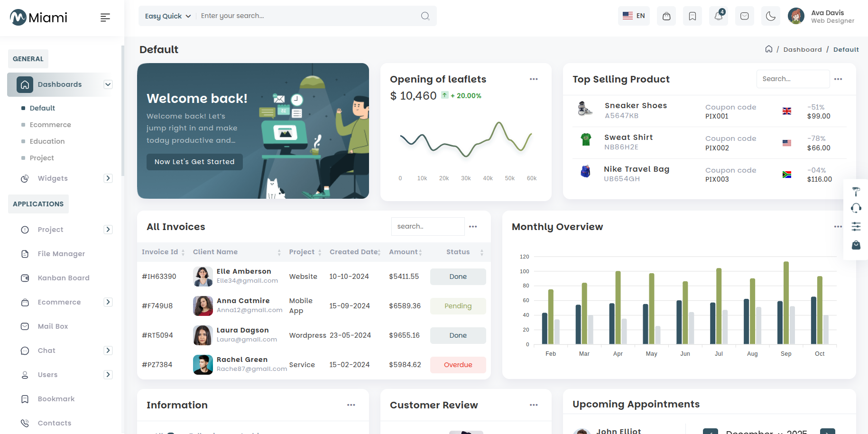Open the messages envelope icon
This screenshot has height=434, width=868.
click(x=744, y=16)
